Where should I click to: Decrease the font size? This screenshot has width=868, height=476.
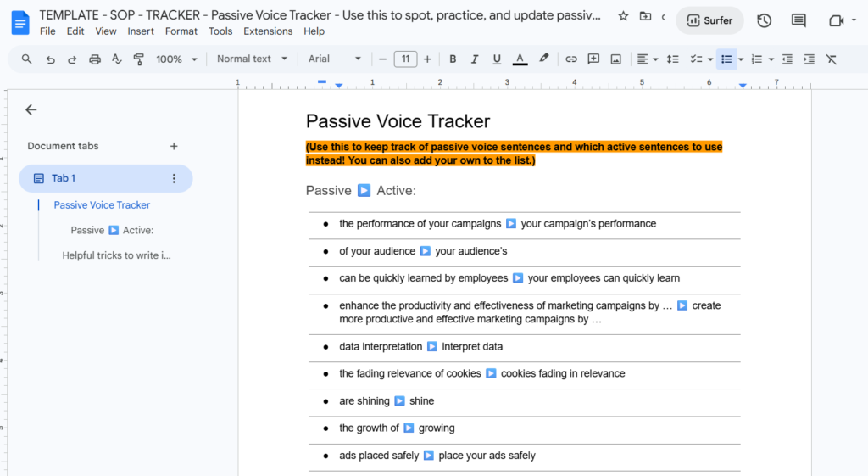[382, 59]
